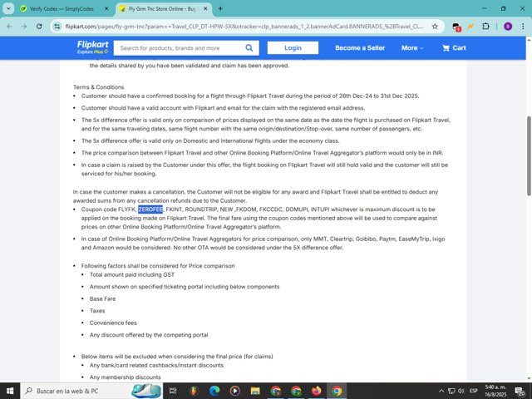This screenshot has height=399, width=532.
Task: Click the Any membership discounts item
Action: click(x=126, y=377)
